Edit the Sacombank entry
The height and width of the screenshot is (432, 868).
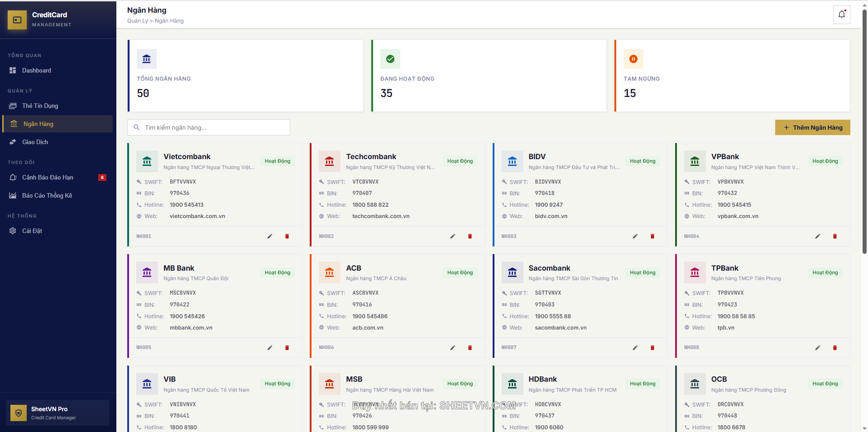635,348
